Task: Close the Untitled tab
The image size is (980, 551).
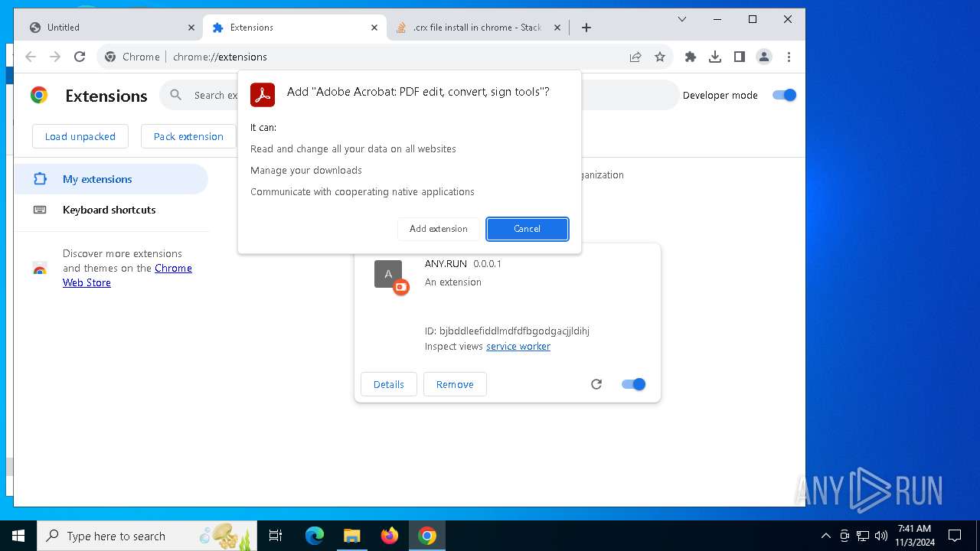Action: coord(191,28)
